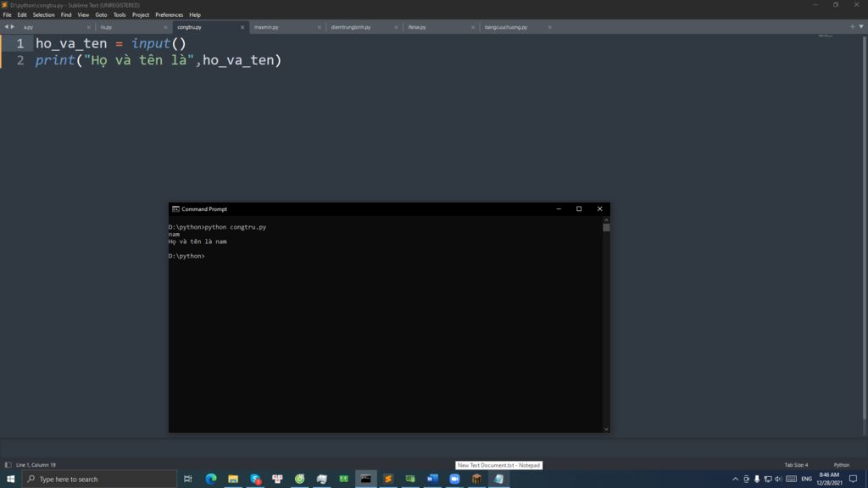Click the minimap in Sublime Text
The width and height of the screenshot is (868, 488).
click(x=826, y=36)
